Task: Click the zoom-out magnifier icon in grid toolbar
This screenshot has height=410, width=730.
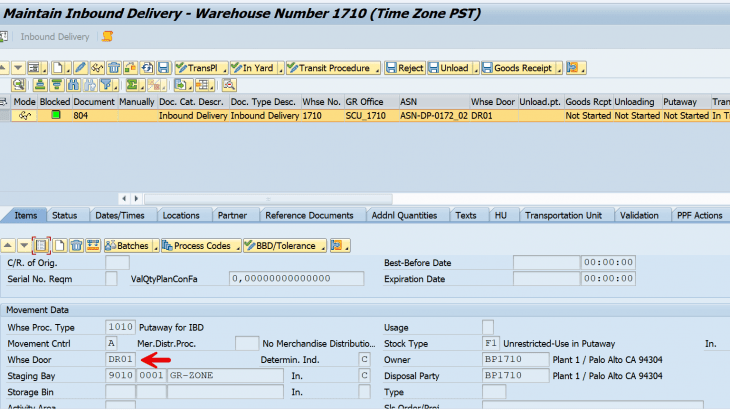Action: click(x=229, y=85)
